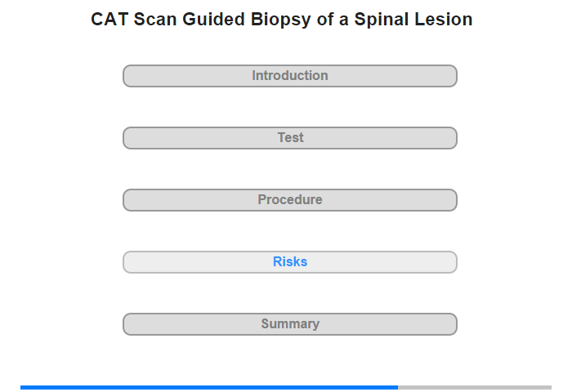Choose the Introduction menu entry

pos(290,75)
